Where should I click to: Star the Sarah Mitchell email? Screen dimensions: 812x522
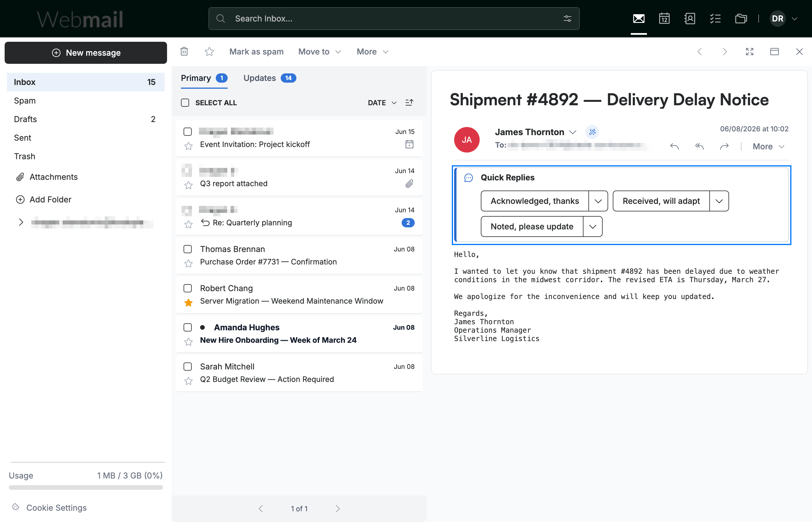click(188, 381)
